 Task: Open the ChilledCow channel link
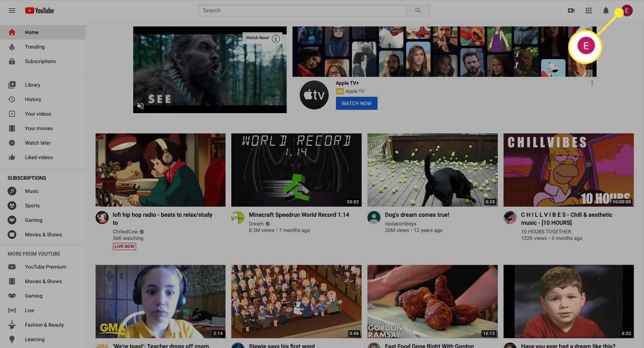125,232
